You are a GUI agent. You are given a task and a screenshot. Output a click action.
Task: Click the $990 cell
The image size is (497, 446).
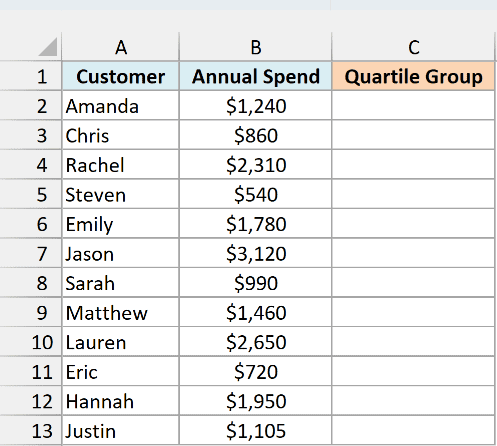[255, 282]
